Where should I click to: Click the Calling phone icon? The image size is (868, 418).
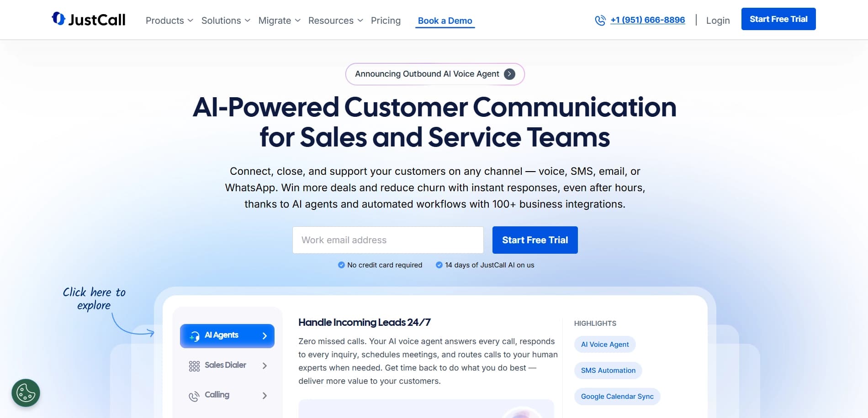(x=194, y=396)
